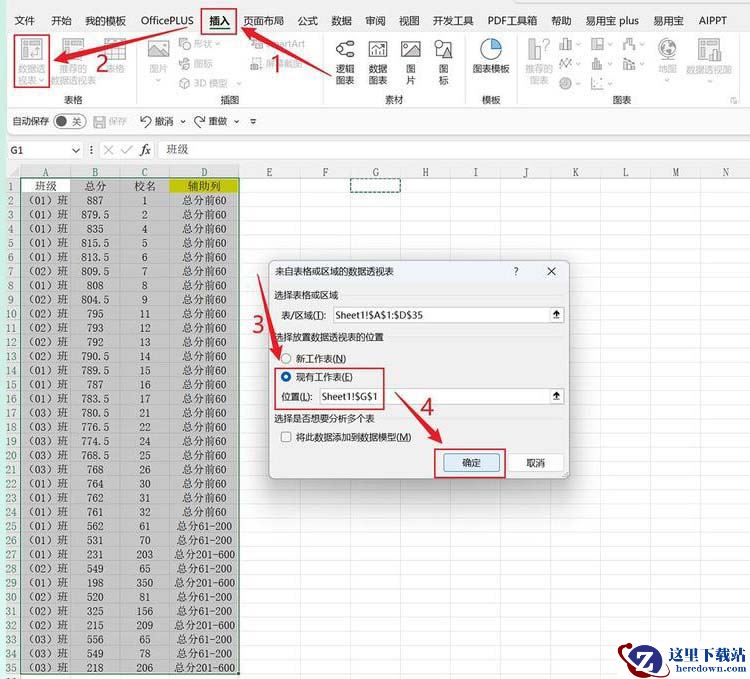This screenshot has width=750, height=679.
Task: Expand the 形状 dropdown arrow
Action: pyautogui.click(x=218, y=44)
